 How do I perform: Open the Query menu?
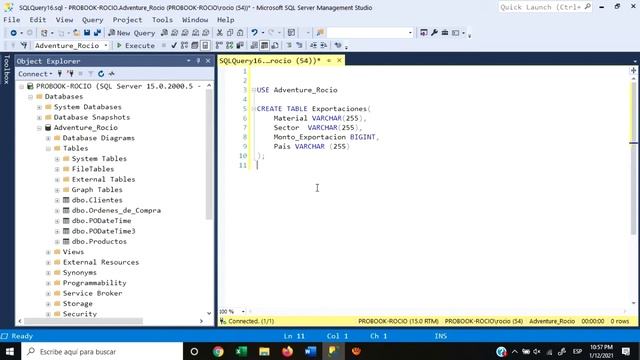[x=92, y=20]
